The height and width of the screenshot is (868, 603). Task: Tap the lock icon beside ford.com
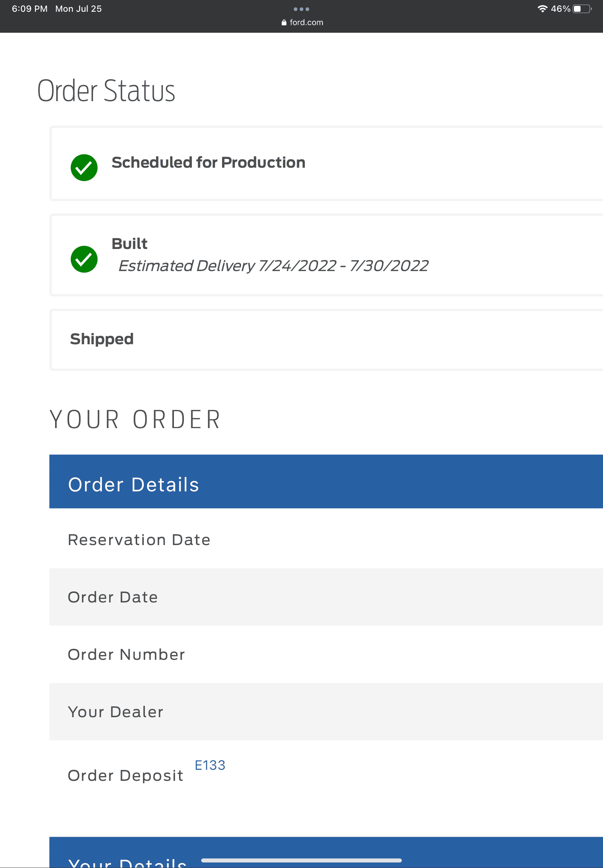tap(284, 23)
